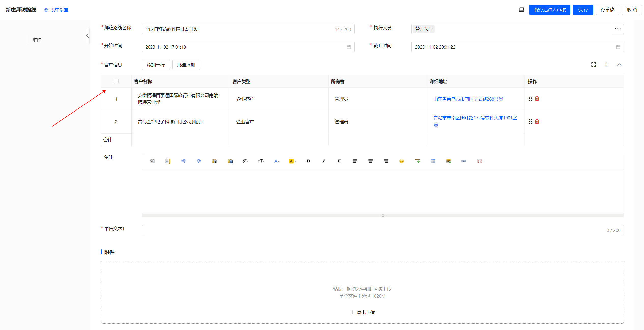Collapse the 客户信息 section

click(619, 65)
